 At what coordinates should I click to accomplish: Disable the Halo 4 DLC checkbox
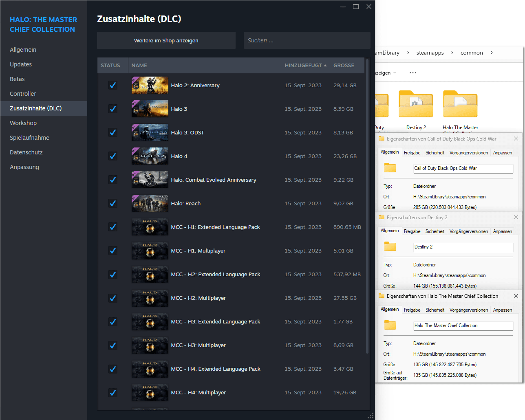click(113, 156)
